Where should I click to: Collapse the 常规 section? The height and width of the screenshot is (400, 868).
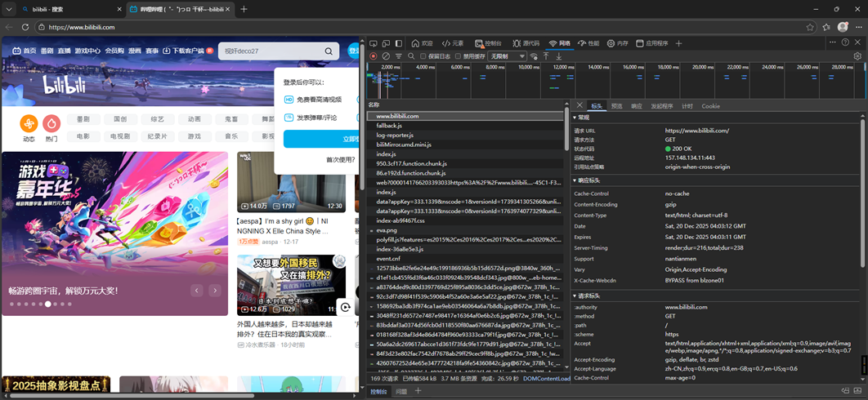[x=575, y=118]
